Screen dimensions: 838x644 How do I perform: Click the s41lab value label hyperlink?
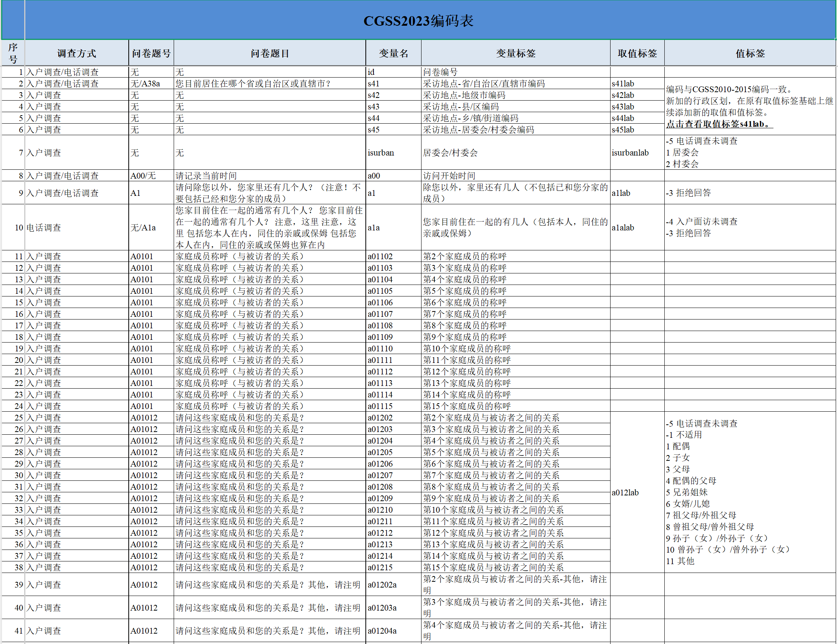click(x=719, y=124)
